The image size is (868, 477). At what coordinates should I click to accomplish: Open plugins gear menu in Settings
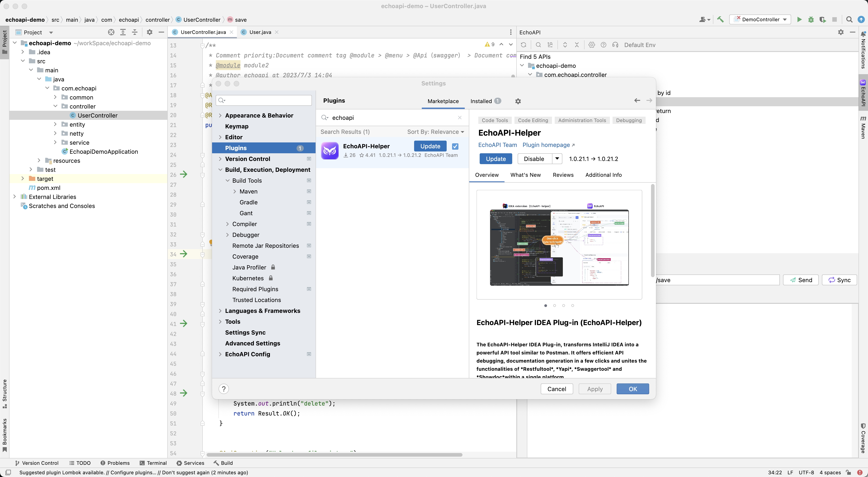coord(518,101)
